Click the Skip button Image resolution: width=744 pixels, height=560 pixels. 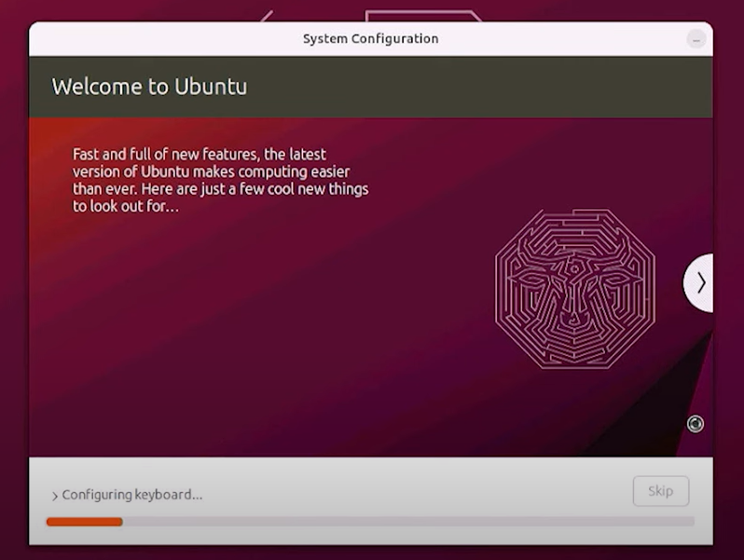click(660, 491)
